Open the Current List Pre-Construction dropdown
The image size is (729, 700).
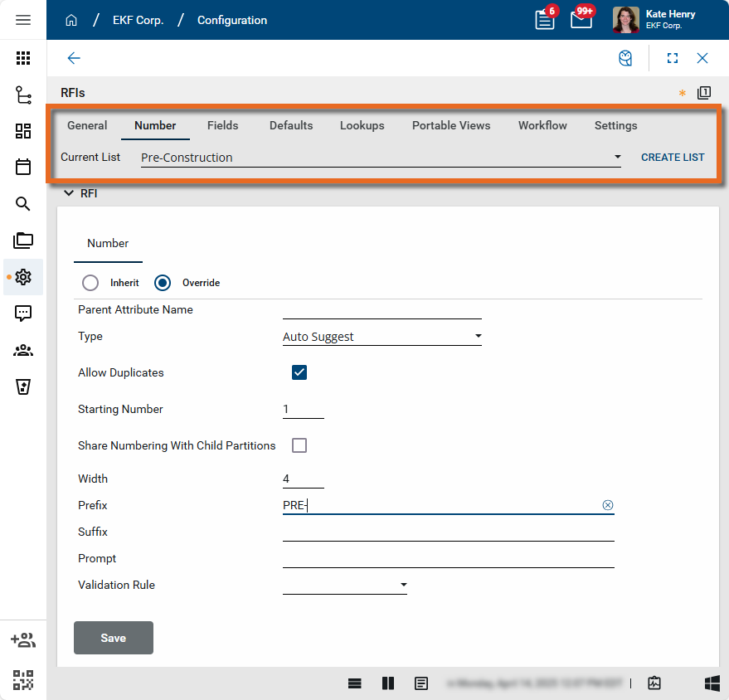[x=381, y=158]
